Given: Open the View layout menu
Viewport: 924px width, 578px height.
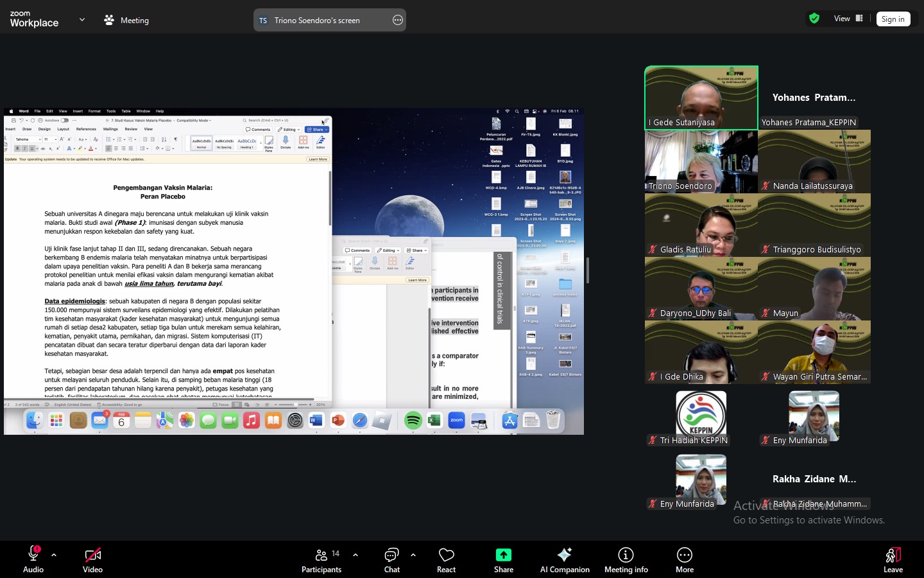Looking at the screenshot, I should 848,19.
